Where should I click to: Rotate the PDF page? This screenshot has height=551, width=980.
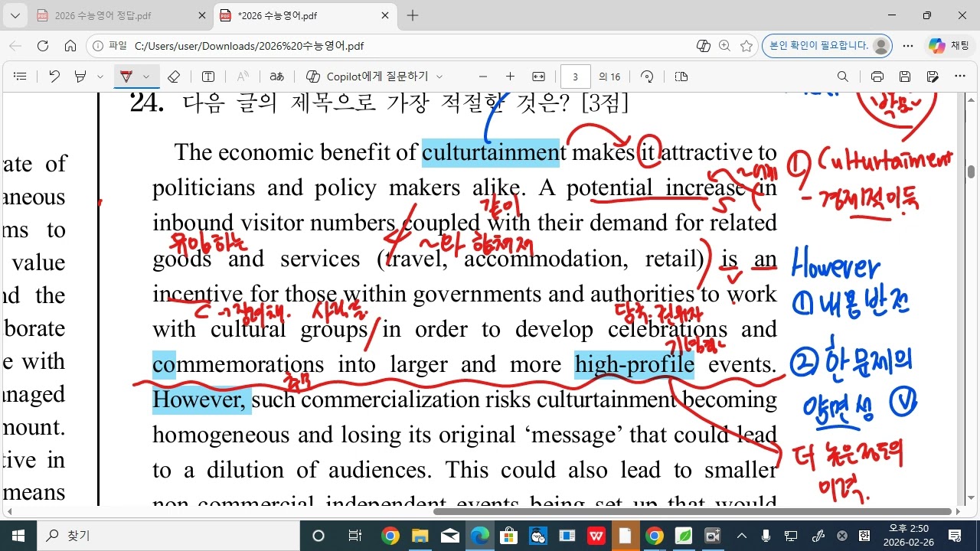click(648, 77)
